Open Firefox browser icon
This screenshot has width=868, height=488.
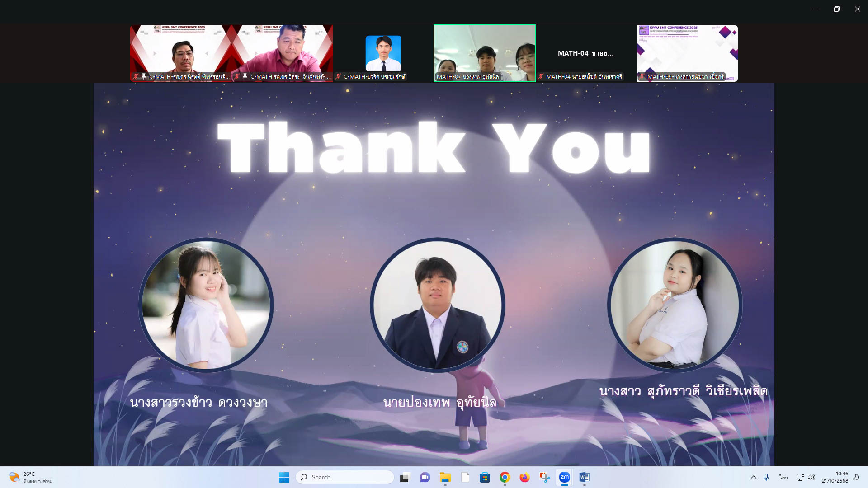pyautogui.click(x=524, y=477)
